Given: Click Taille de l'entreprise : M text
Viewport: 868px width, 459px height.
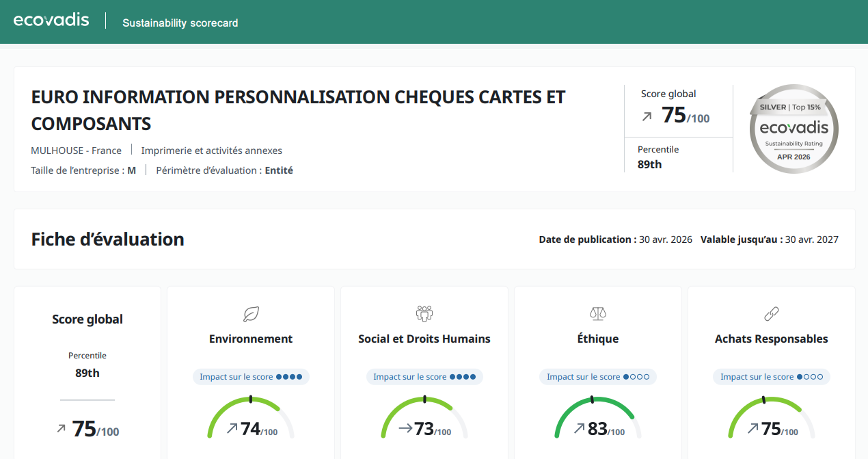Looking at the screenshot, I should [x=83, y=170].
